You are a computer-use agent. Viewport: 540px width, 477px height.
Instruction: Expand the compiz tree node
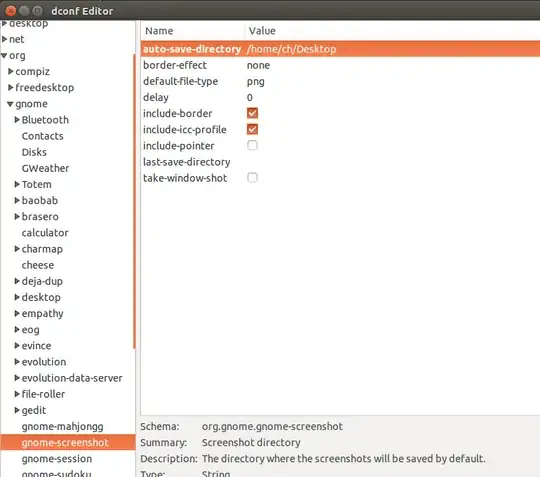coord(11,71)
